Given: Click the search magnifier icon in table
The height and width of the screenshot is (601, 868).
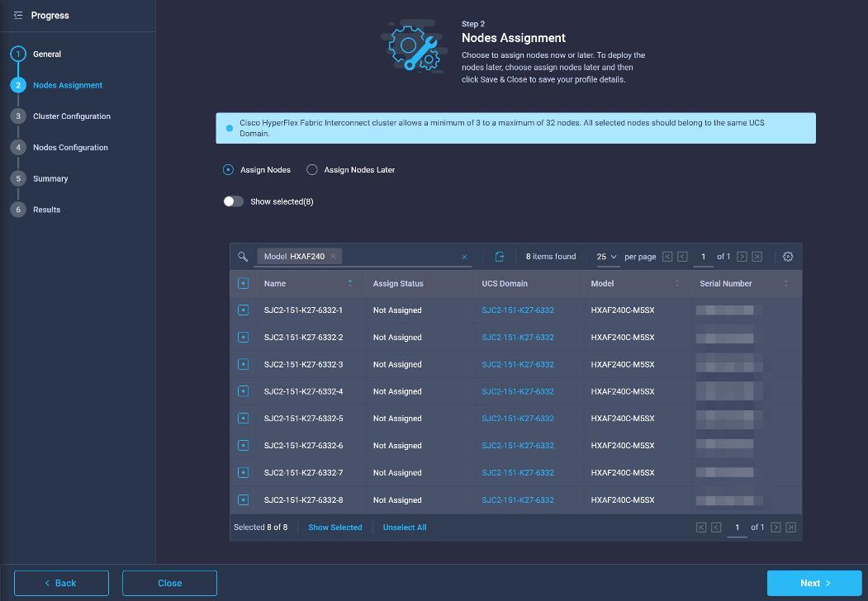Looking at the screenshot, I should click(x=243, y=257).
